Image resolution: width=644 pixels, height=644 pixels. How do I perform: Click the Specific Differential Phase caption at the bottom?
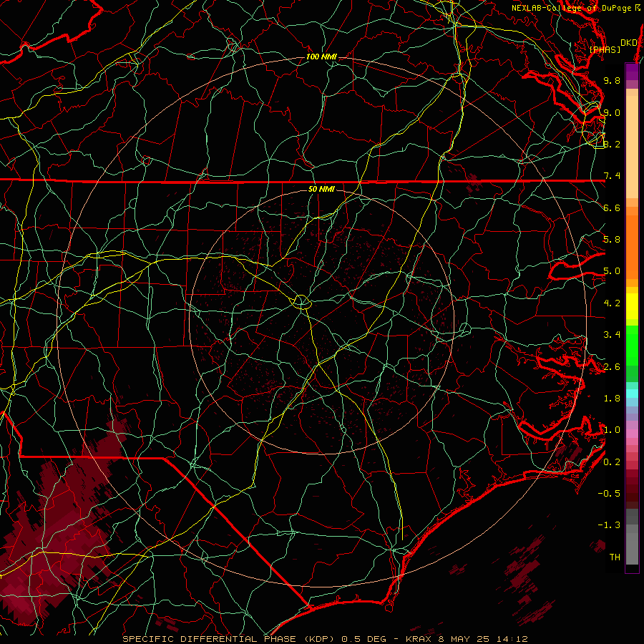[x=325, y=639]
